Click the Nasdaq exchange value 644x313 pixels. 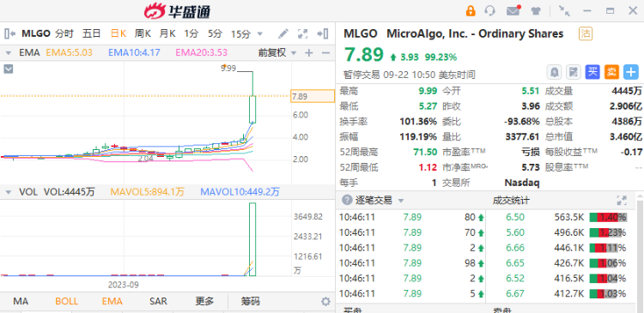[x=521, y=183]
